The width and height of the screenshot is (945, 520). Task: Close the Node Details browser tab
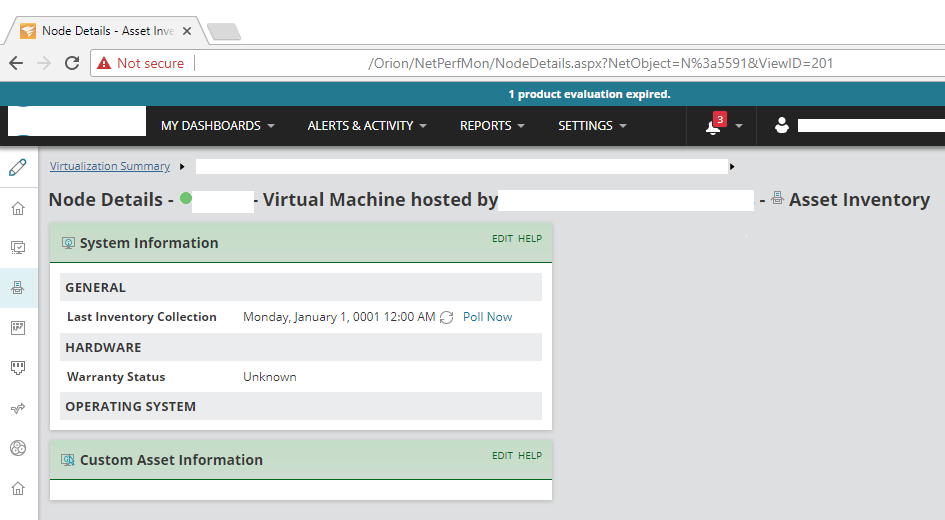(x=187, y=31)
